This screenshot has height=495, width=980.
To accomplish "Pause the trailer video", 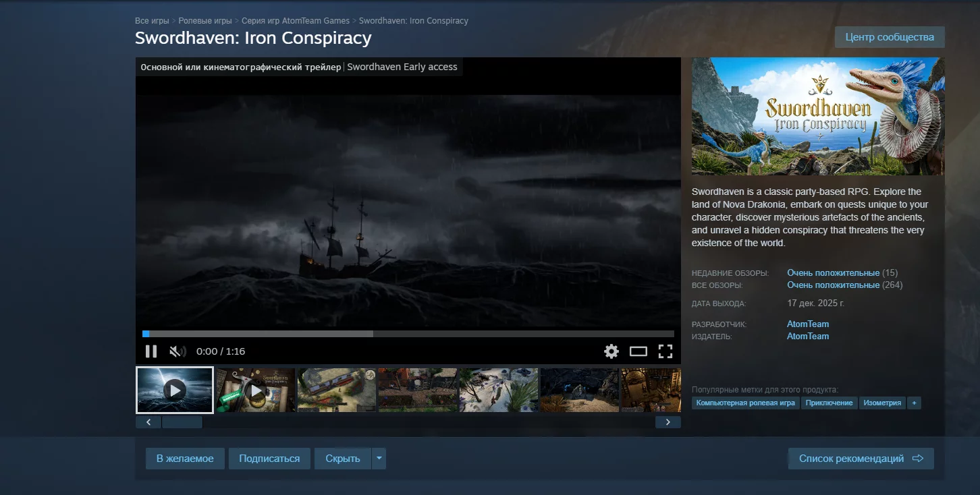I will click(151, 351).
